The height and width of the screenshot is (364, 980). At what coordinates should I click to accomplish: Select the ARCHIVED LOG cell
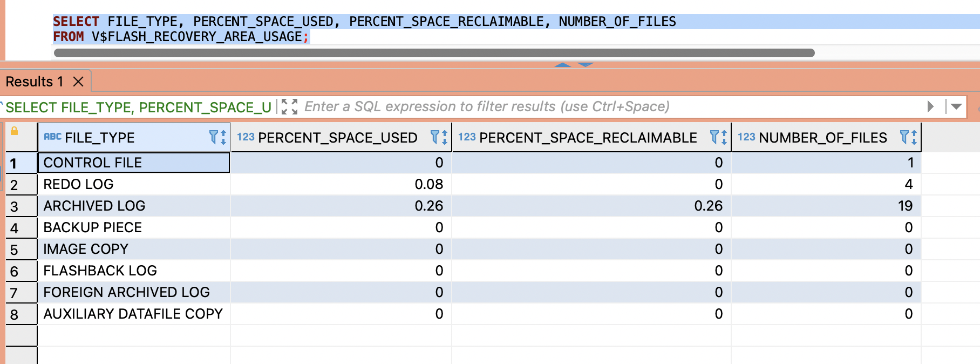point(94,206)
